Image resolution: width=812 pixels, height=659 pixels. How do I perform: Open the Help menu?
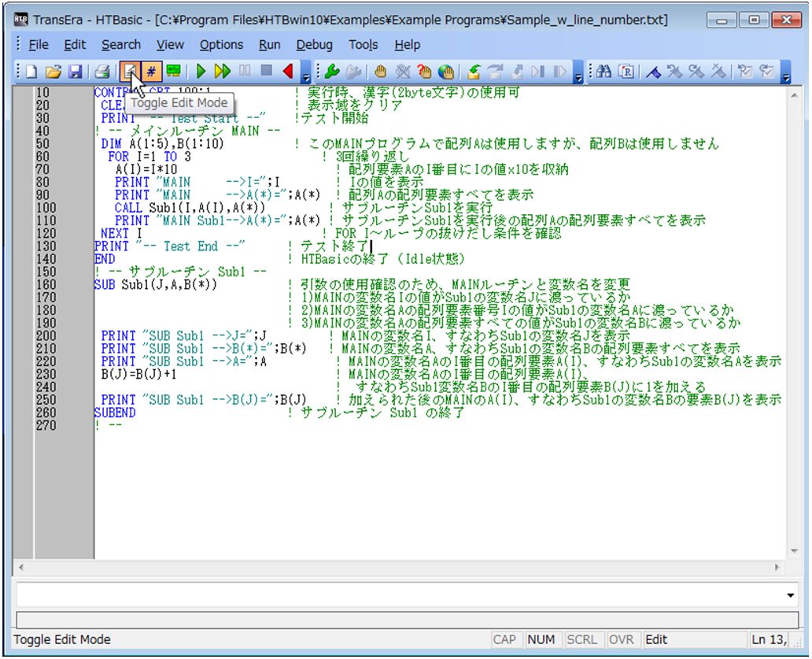(407, 45)
